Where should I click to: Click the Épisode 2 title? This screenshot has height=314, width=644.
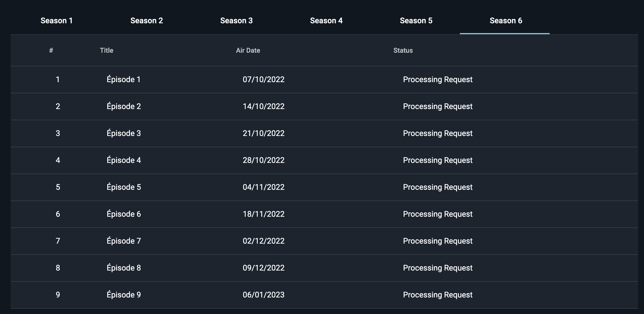[x=124, y=107]
